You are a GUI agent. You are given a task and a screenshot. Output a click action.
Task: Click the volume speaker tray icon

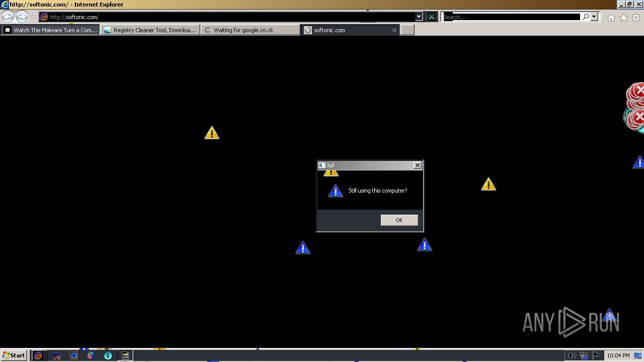coord(572,355)
